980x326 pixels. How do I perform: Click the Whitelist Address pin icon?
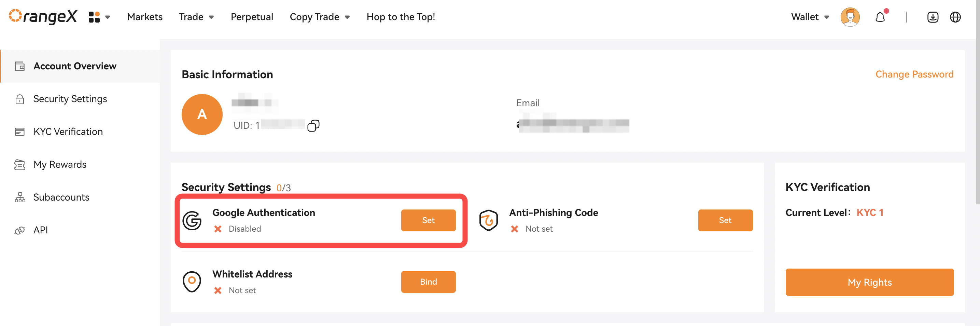point(192,282)
